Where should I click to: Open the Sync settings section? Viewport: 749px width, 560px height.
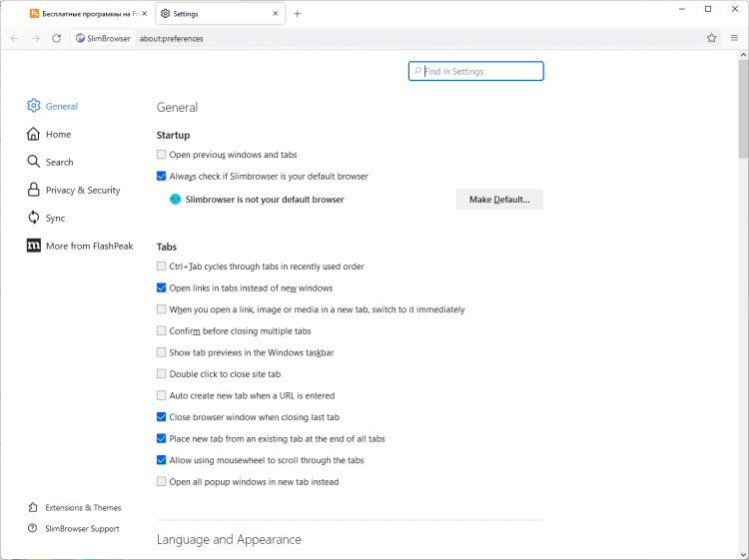point(55,218)
